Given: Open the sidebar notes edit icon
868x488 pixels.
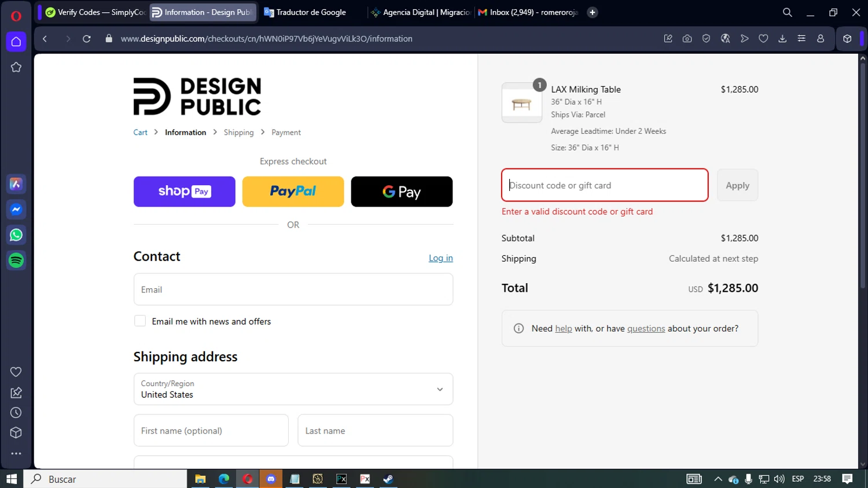Looking at the screenshot, I should click(16, 392).
